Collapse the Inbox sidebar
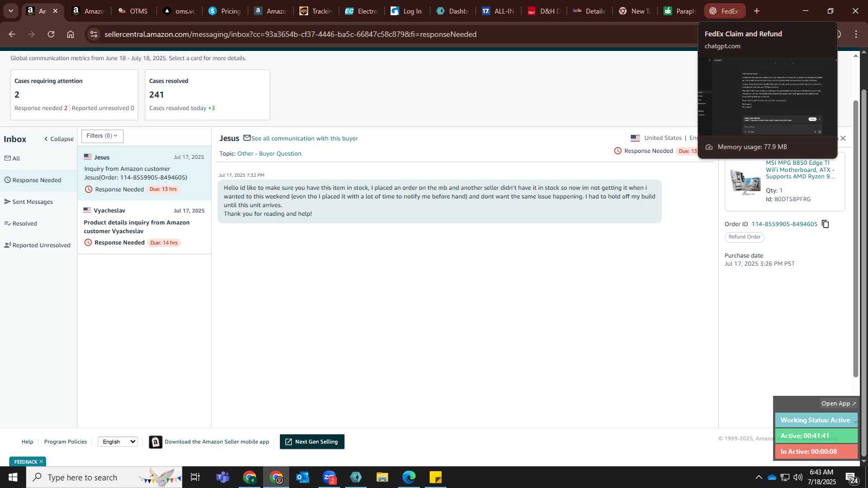 click(x=59, y=139)
